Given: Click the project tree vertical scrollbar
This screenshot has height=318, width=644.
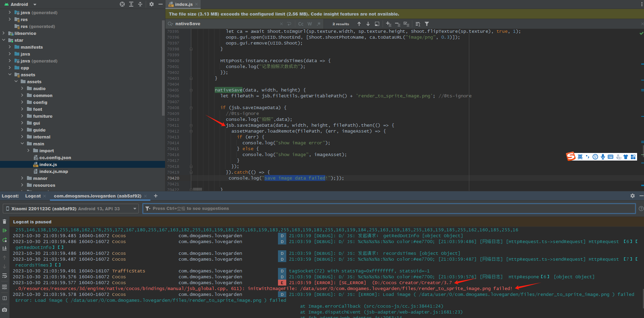Looking at the screenshot, I should point(163,68).
